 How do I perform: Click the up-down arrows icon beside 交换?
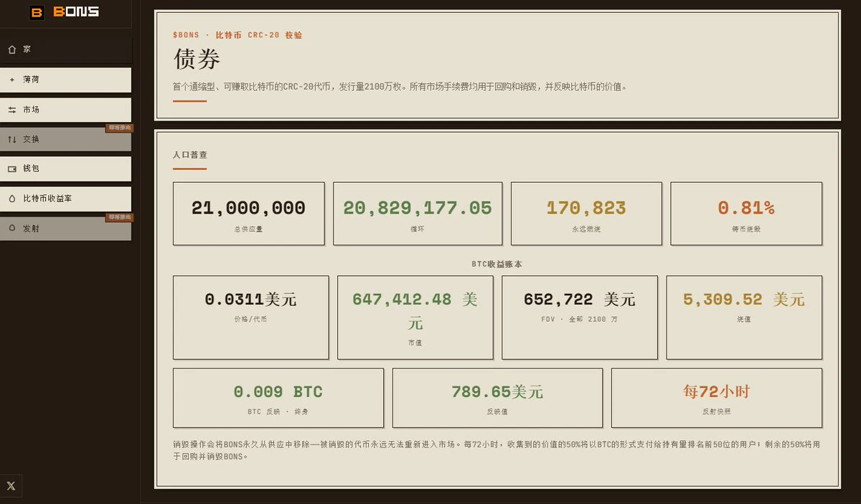coord(11,139)
